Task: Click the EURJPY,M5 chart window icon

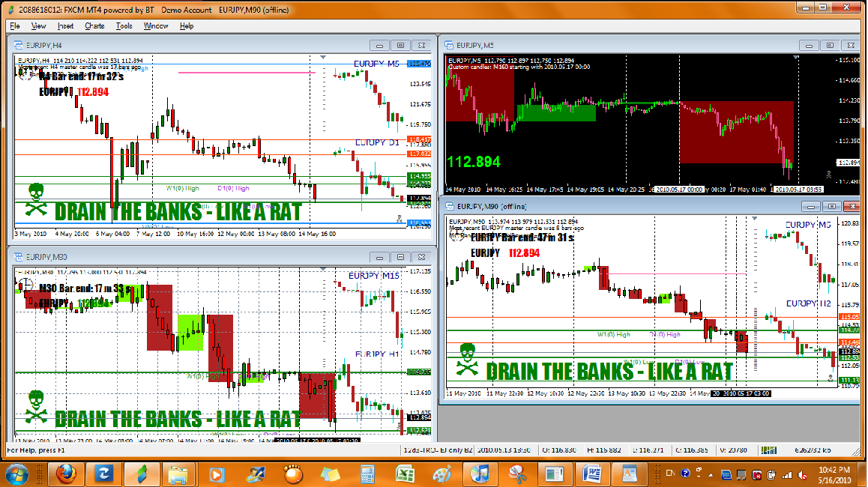Action: 449,46
